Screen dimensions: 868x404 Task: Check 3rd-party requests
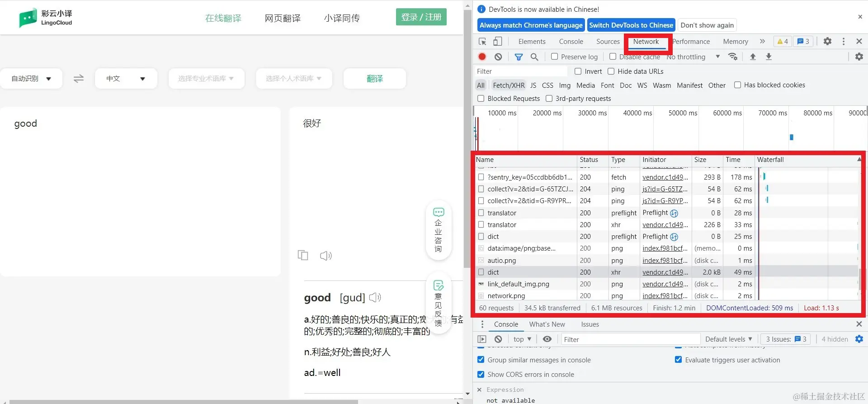[549, 98]
